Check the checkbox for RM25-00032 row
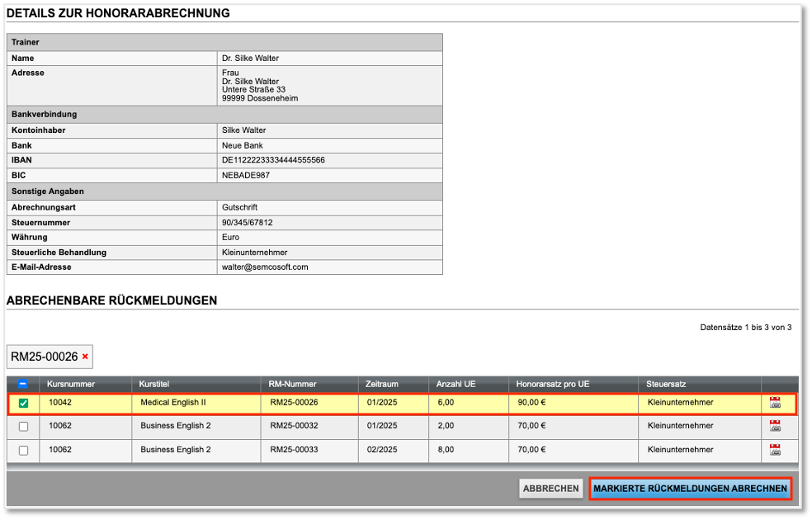This screenshot has height=520, width=812. coord(23,427)
